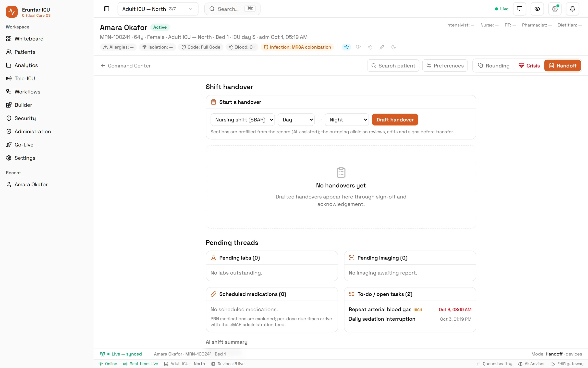Expand the Adult ICU — North unit selector
Screen dimensions: 588x368
pyautogui.click(x=158, y=9)
